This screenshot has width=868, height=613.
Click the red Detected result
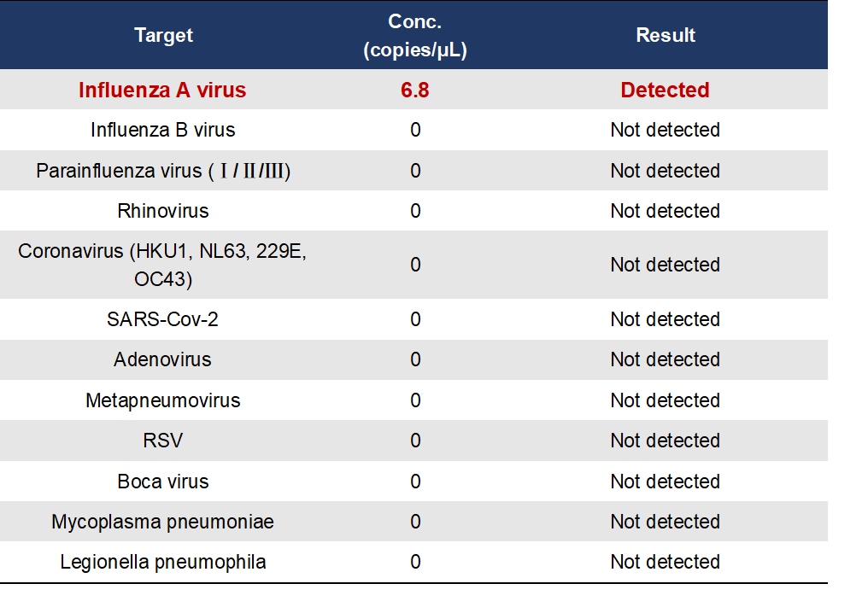coord(665,90)
